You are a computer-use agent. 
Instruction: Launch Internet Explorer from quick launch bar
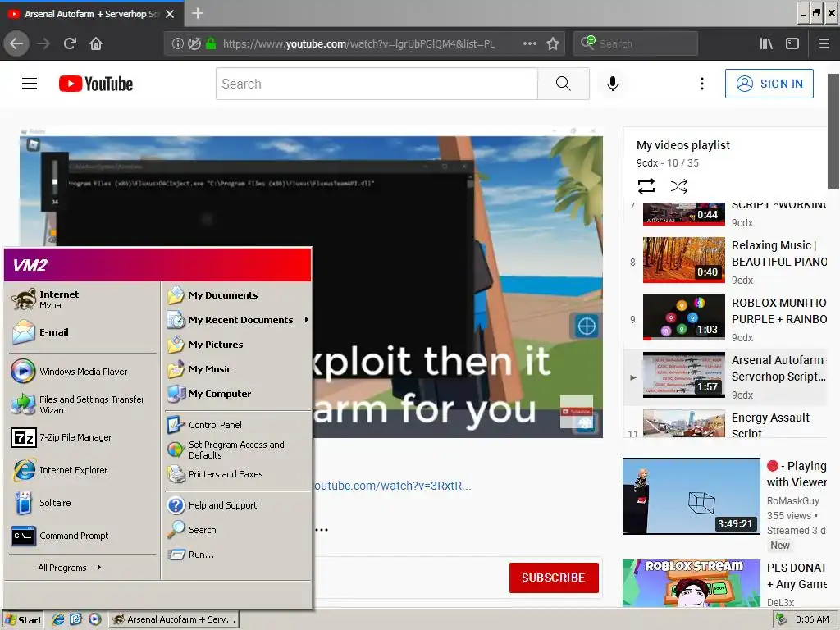tap(58, 619)
